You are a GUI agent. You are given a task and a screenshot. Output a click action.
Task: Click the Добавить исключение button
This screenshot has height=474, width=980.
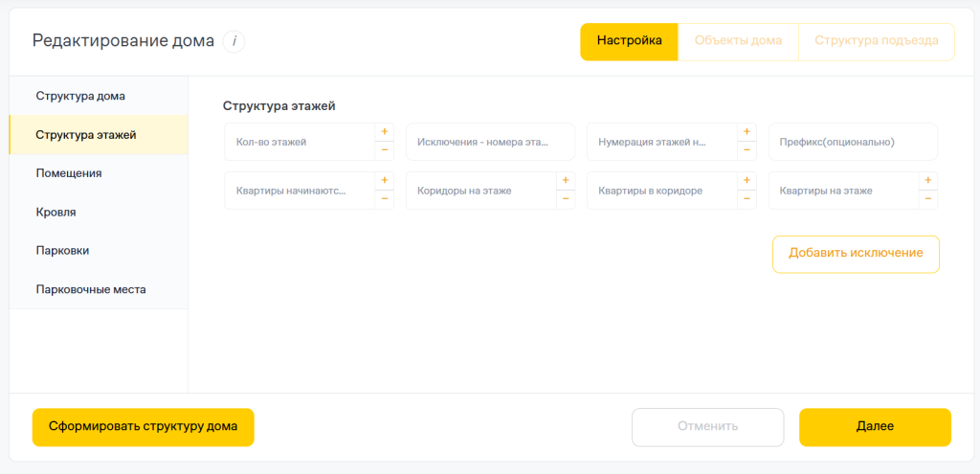pyautogui.click(x=856, y=254)
